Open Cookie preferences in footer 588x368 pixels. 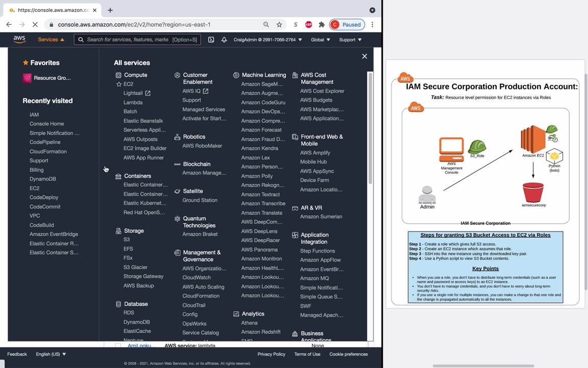[x=349, y=354]
